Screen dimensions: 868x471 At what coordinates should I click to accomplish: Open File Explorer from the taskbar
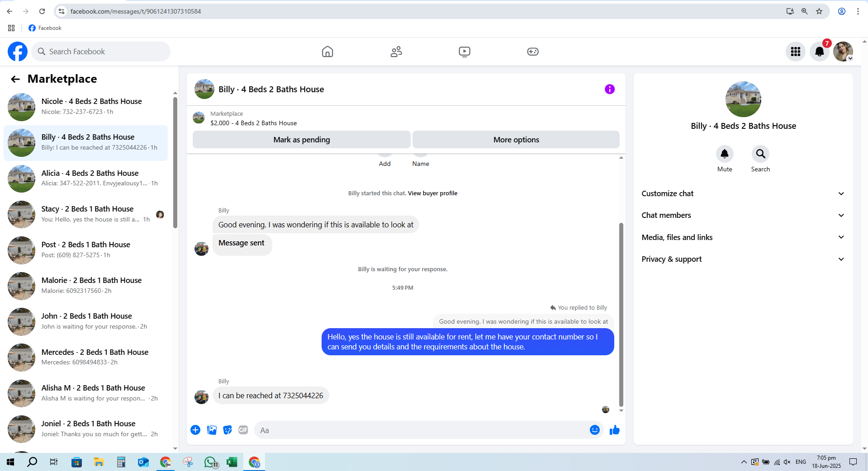[x=99, y=462]
